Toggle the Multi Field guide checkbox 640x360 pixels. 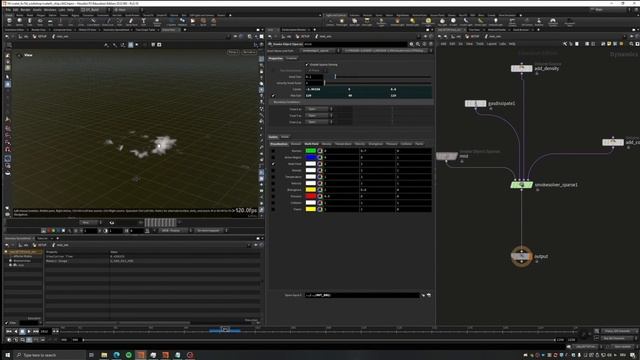point(273,164)
